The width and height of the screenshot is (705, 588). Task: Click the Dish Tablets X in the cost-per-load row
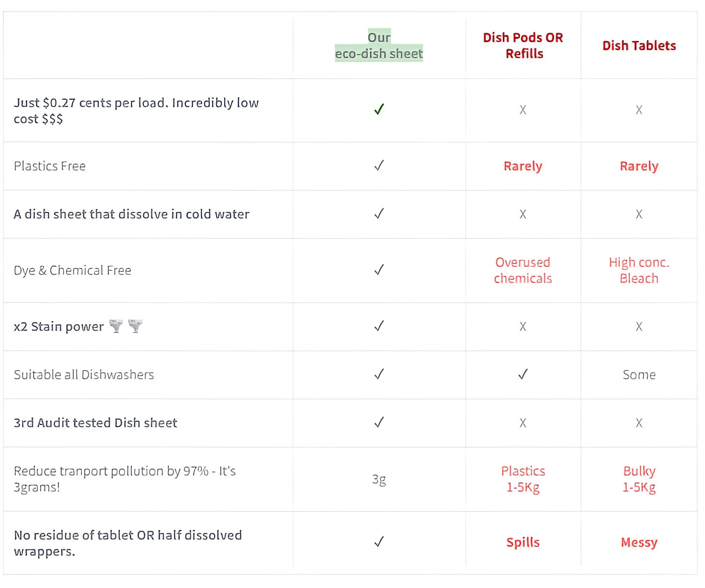[639, 110]
